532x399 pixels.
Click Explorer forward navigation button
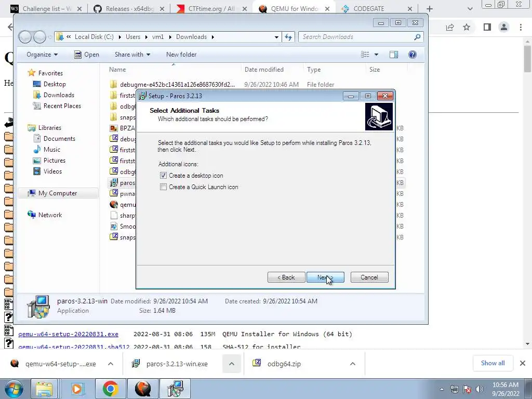[39, 37]
